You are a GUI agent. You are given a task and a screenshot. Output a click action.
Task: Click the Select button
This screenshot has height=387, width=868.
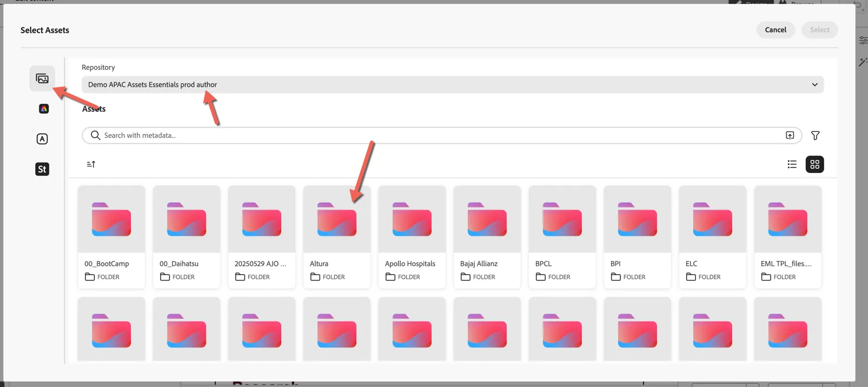[x=819, y=30]
